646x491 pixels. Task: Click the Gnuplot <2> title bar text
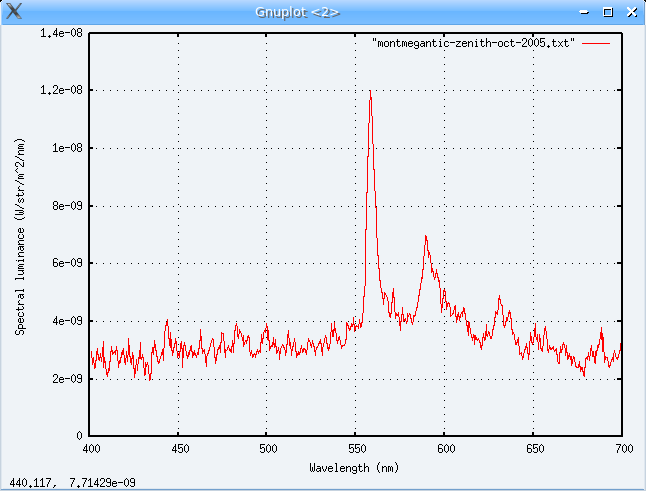tap(297, 12)
